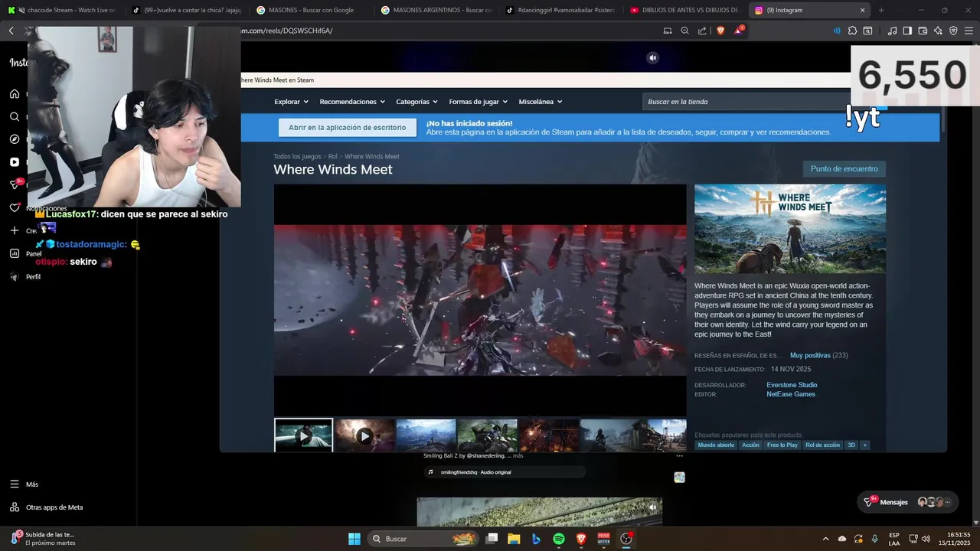The width and height of the screenshot is (980, 551).
Task: Open the Leo AI sparkle icon
Action: point(938,31)
